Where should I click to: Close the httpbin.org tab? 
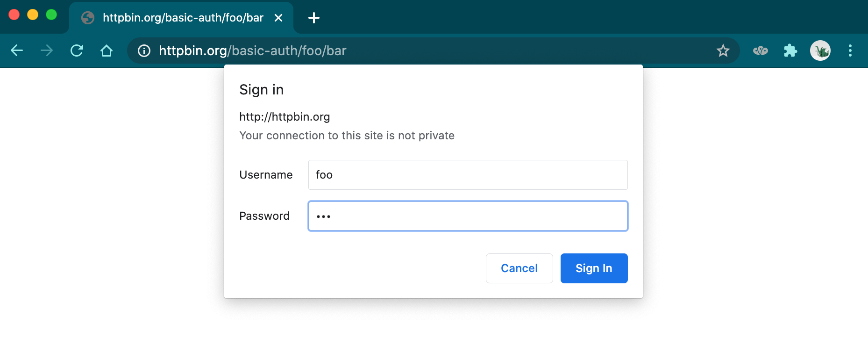(279, 17)
